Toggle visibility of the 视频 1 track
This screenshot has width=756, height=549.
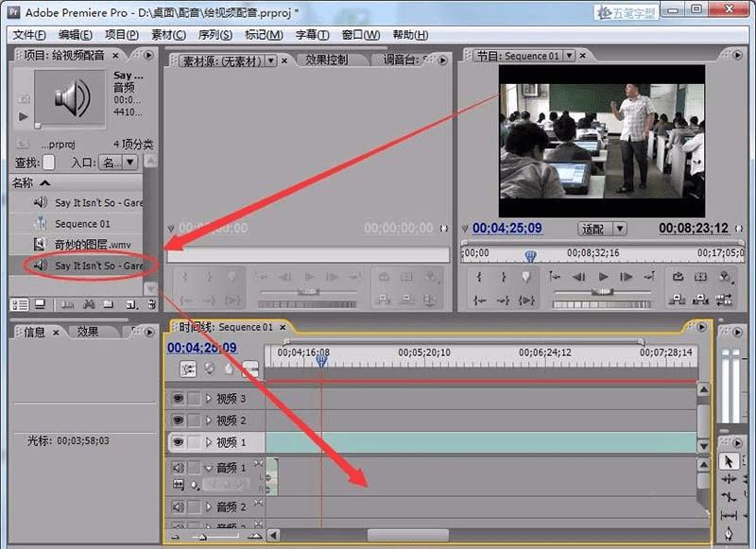point(178,442)
